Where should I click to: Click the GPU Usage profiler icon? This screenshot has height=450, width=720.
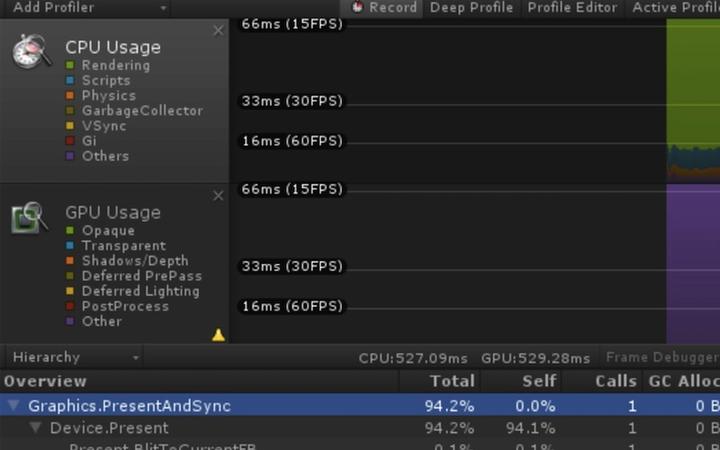(x=30, y=216)
